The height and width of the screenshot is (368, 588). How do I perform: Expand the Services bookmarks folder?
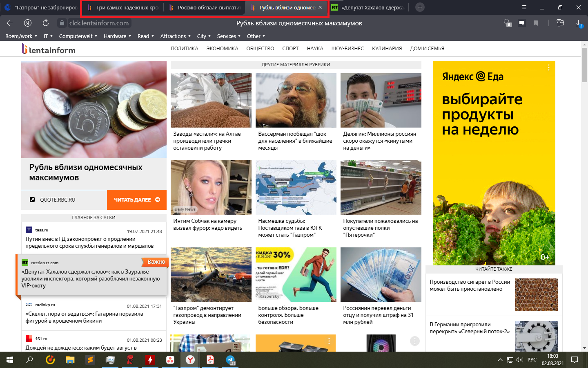pos(229,36)
